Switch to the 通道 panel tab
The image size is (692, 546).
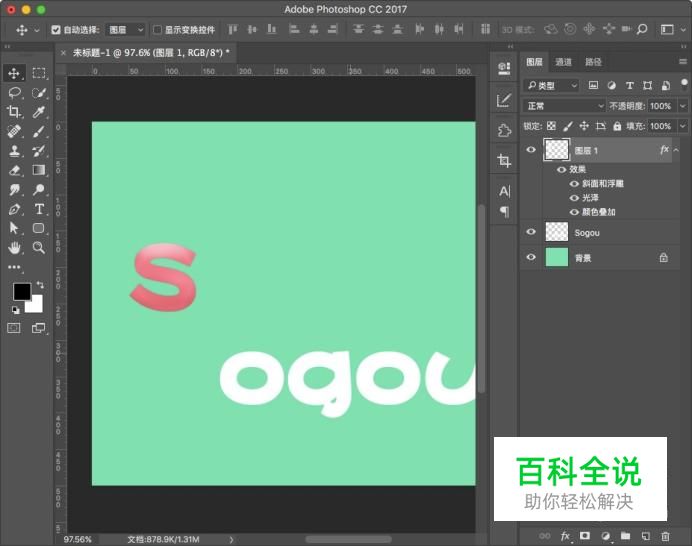[563, 62]
